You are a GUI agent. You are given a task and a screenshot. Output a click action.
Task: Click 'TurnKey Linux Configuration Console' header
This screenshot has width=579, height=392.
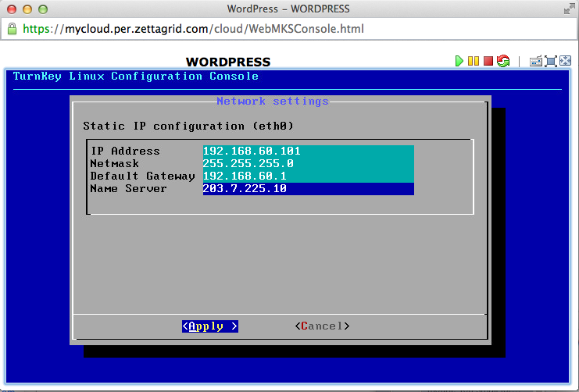tap(136, 77)
